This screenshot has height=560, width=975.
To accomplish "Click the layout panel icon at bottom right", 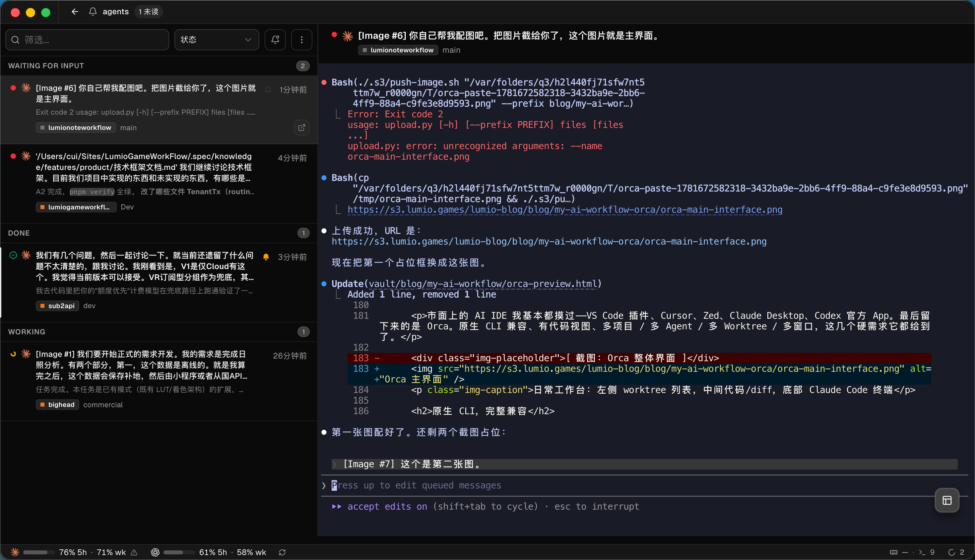I will [947, 500].
